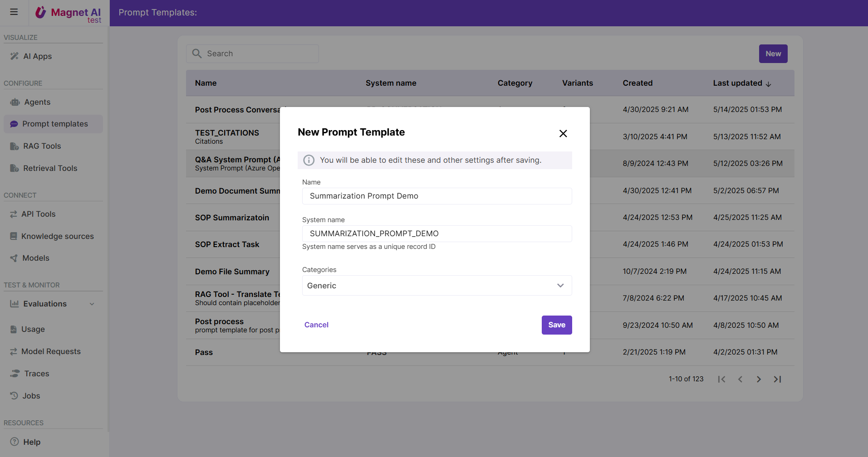Jump to the last page of results
The width and height of the screenshot is (868, 457).
pos(777,379)
